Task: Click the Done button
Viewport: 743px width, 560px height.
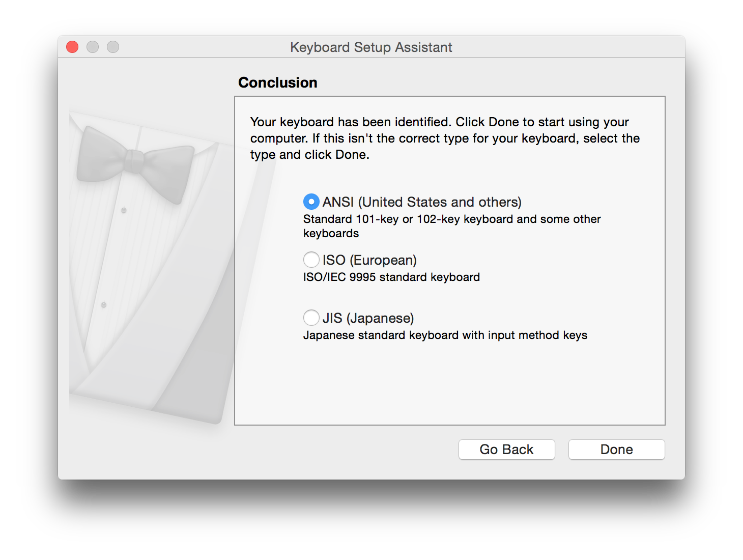Action: click(616, 450)
